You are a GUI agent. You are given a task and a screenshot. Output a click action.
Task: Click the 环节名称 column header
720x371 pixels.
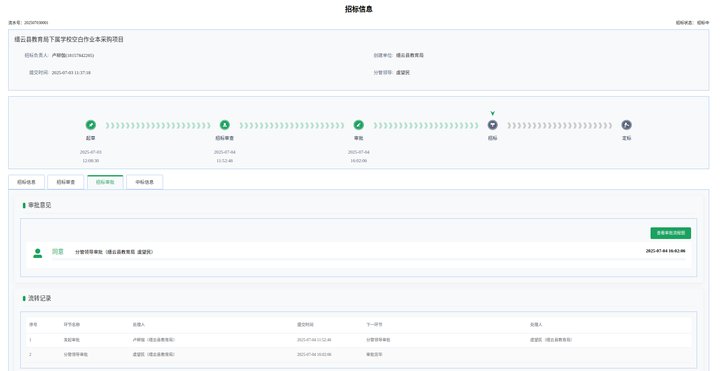(x=72, y=325)
